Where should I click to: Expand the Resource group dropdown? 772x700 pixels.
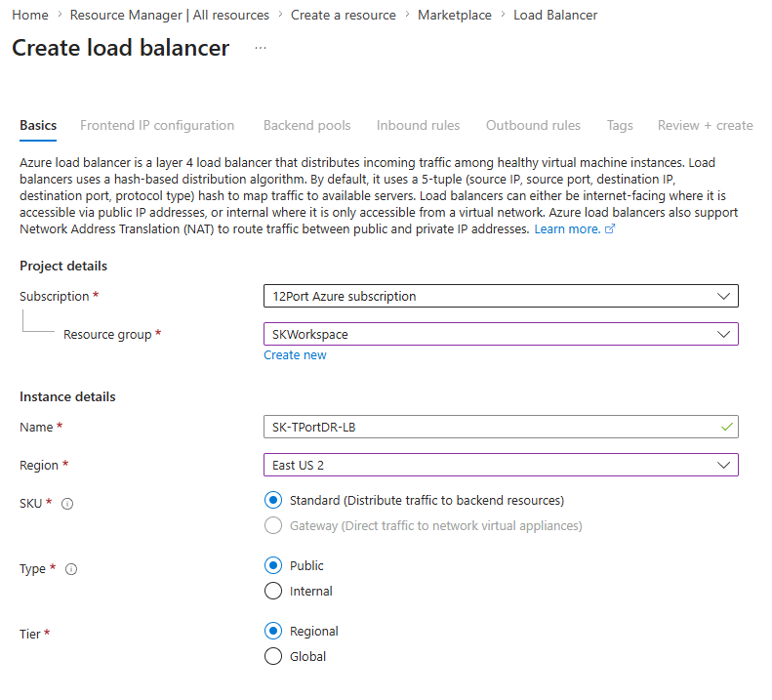click(x=501, y=334)
